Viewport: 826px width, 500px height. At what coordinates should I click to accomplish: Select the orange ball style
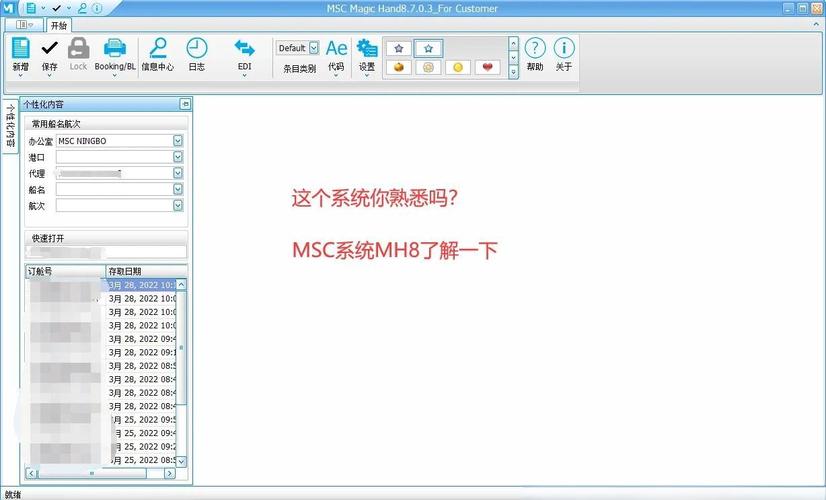(x=399, y=67)
